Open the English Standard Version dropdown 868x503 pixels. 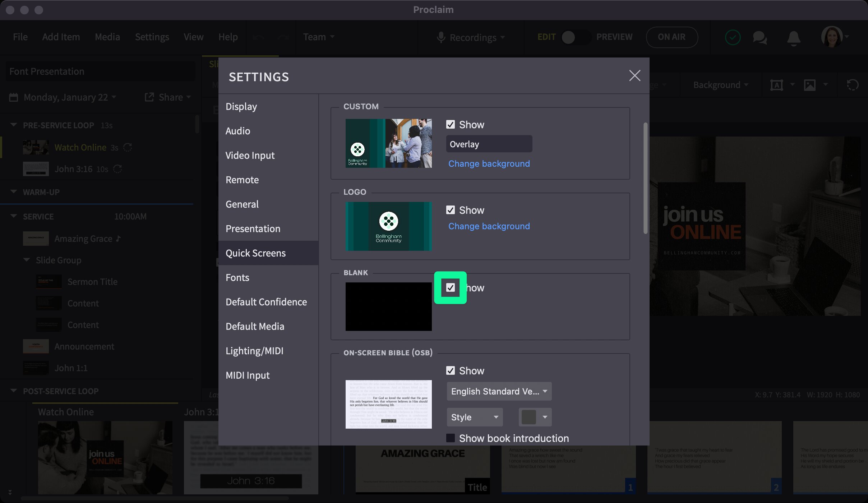click(x=499, y=391)
